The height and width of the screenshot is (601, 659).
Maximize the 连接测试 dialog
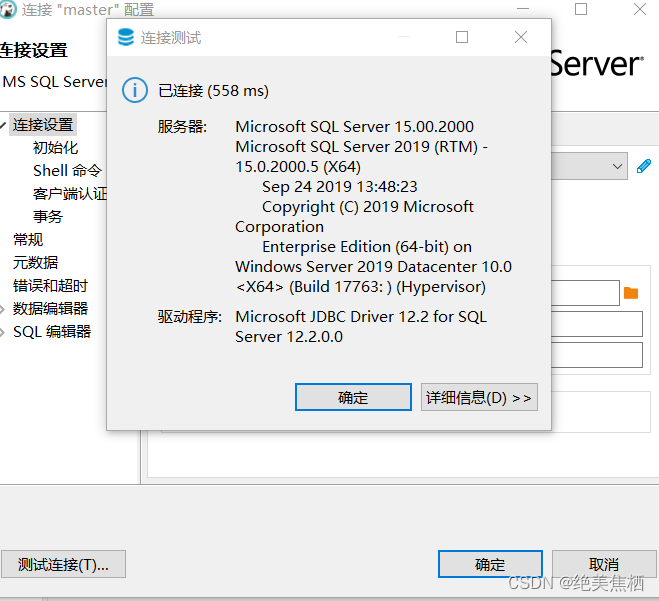click(x=462, y=37)
